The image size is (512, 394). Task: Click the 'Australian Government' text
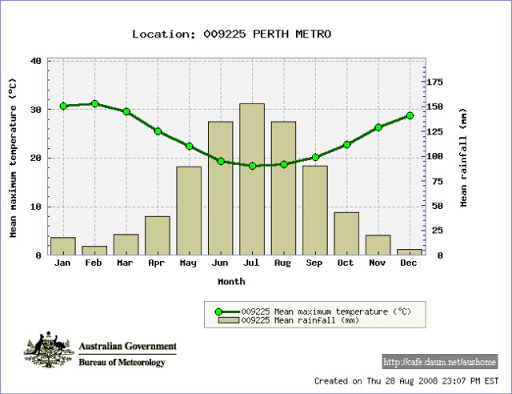128,346
